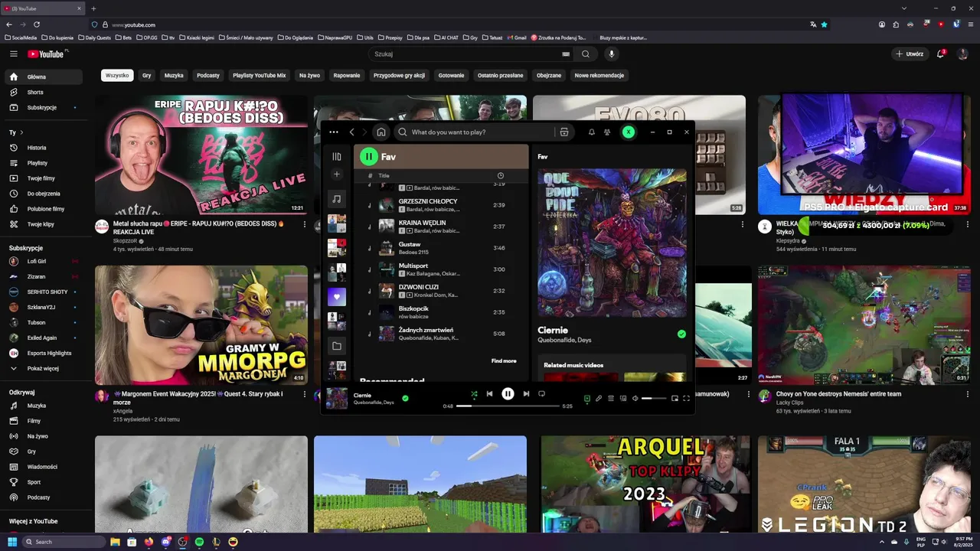Image resolution: width=980 pixels, height=551 pixels.
Task: Select the Wszystko filter chip
Action: pyautogui.click(x=117, y=75)
